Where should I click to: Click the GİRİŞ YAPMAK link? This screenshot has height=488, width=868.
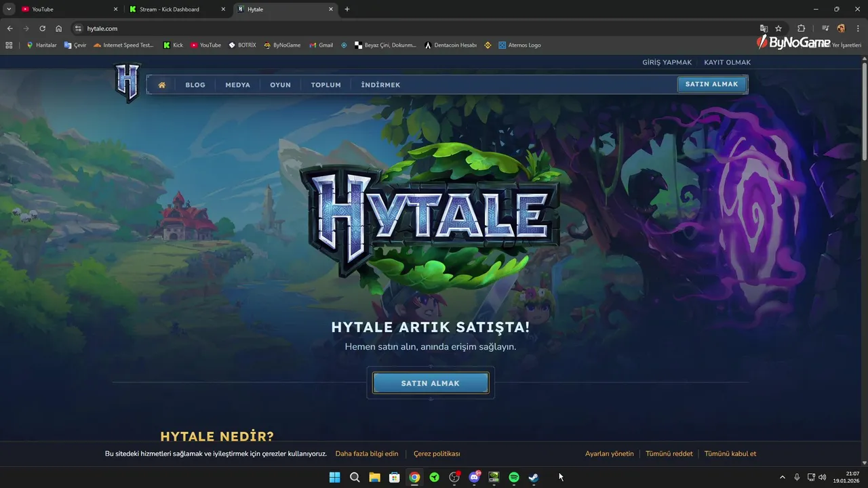pyautogui.click(x=667, y=62)
